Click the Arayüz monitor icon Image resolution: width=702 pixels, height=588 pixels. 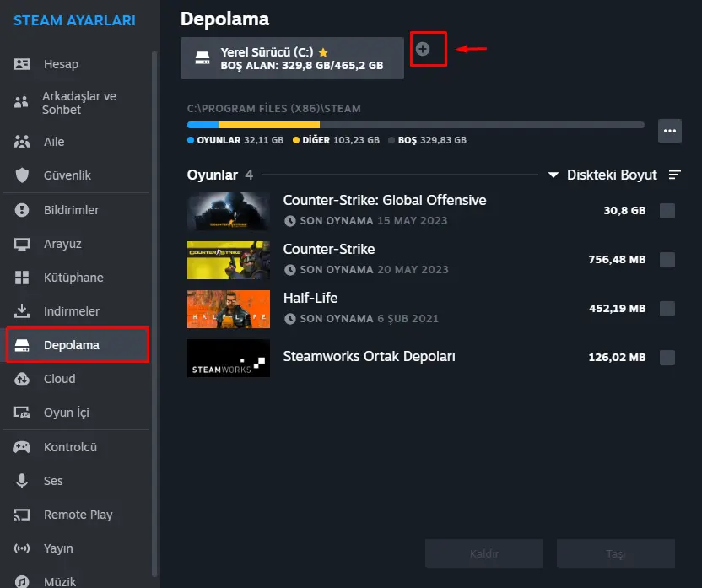click(22, 244)
